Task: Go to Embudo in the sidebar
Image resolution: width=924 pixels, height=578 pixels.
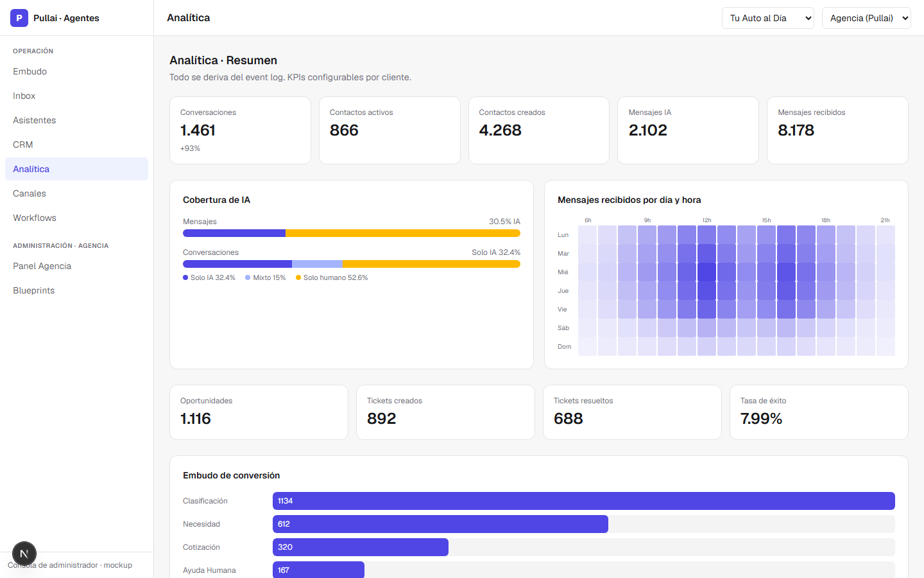Action: pos(76,71)
